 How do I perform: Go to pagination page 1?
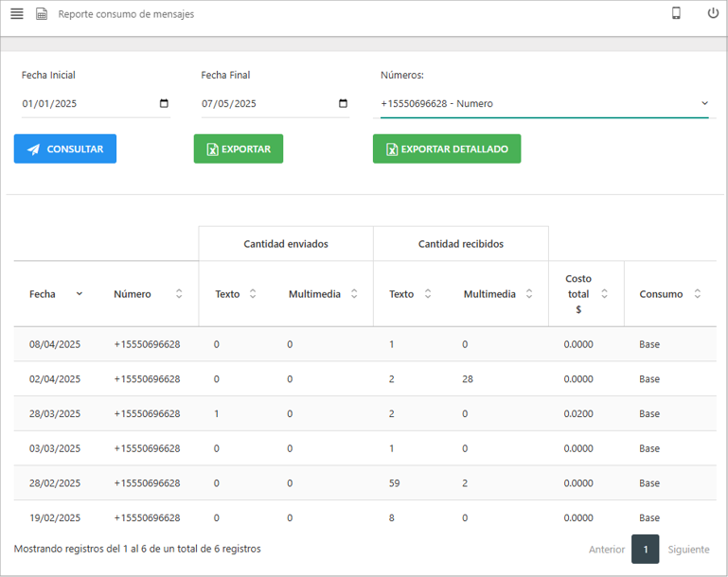645,549
